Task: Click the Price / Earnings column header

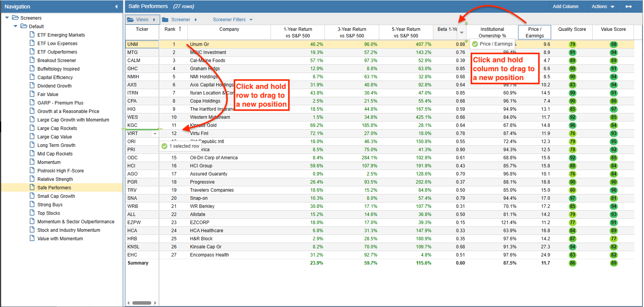Action: [534, 32]
